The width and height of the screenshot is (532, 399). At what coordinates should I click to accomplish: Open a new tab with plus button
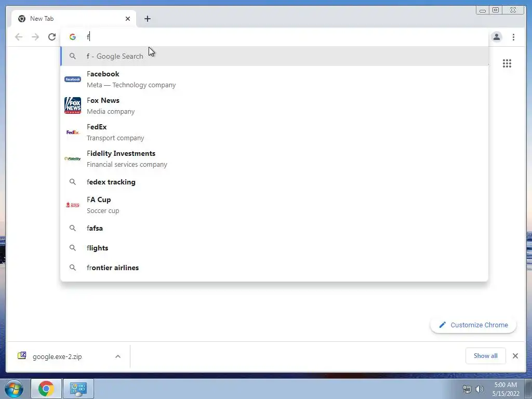pyautogui.click(x=147, y=19)
